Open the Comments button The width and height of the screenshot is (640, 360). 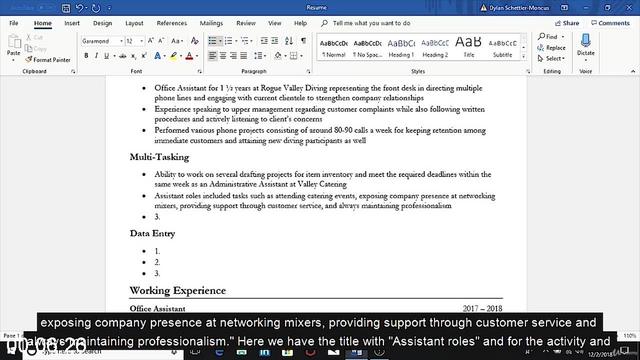[611, 23]
